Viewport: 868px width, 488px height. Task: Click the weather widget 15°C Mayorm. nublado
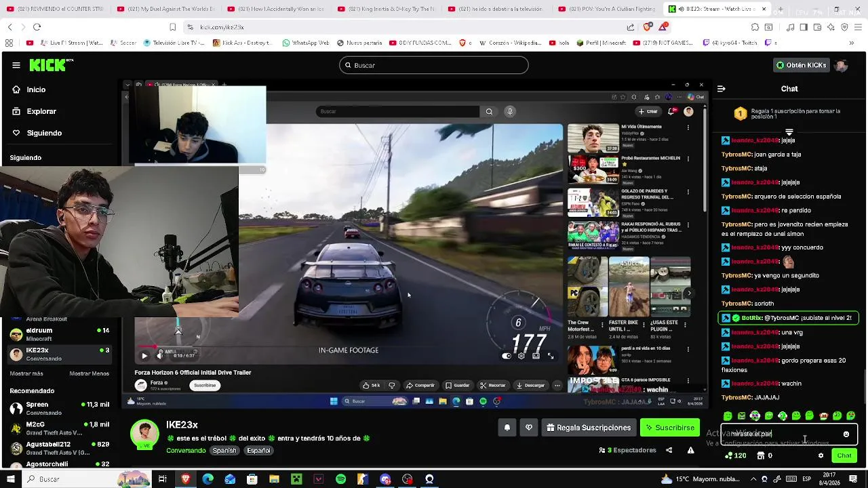(701, 479)
